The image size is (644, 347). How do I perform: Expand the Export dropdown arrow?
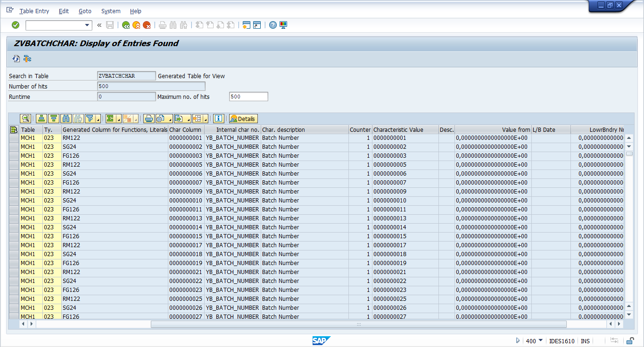[x=188, y=119]
